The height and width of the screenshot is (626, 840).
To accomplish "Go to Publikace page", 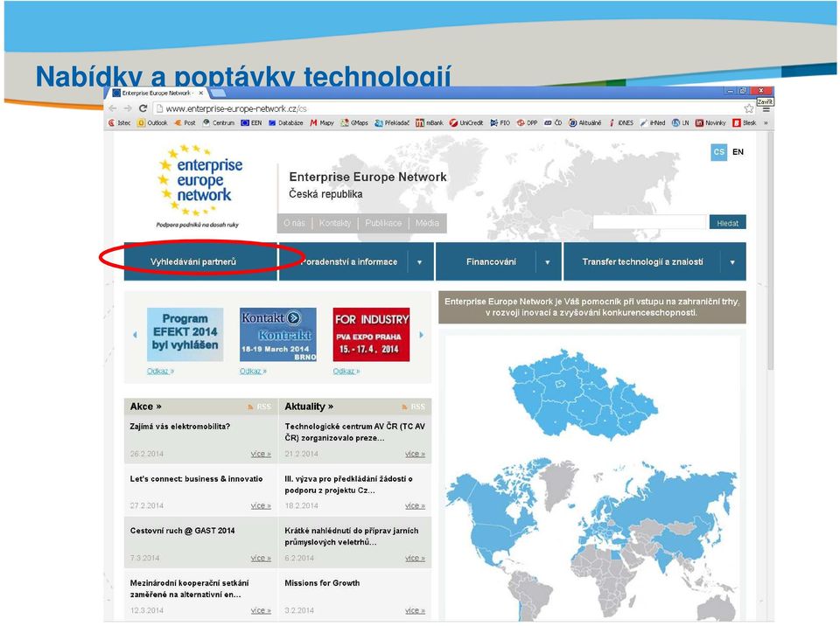I will (x=383, y=223).
